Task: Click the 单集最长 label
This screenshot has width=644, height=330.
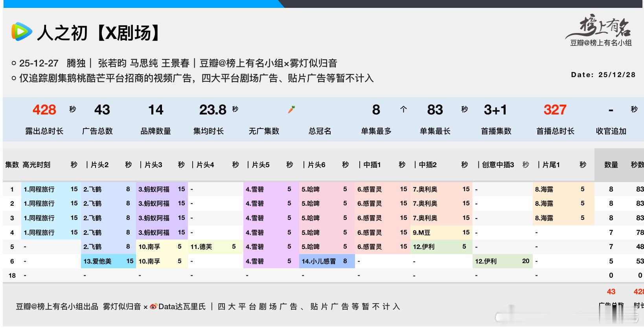Action: point(435,131)
